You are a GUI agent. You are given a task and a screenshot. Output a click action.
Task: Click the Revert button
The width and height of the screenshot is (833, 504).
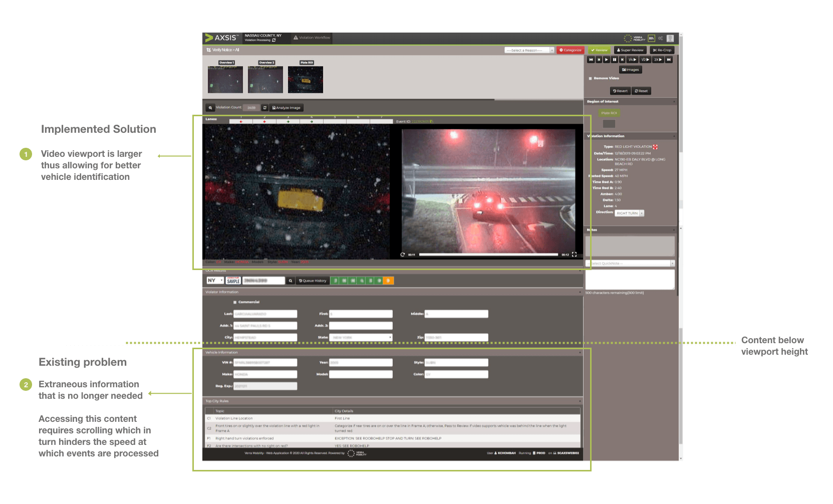click(620, 91)
